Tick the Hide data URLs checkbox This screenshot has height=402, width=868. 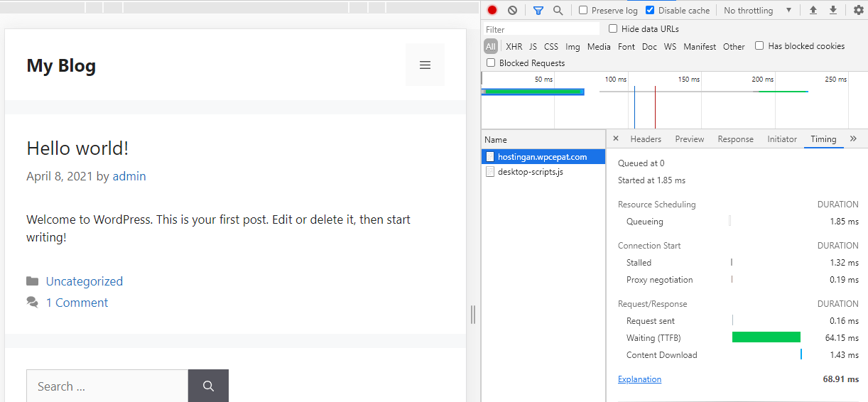coord(613,29)
